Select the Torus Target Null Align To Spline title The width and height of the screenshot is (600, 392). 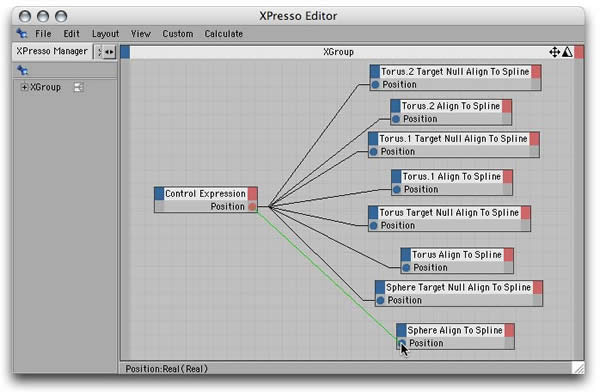point(449,212)
